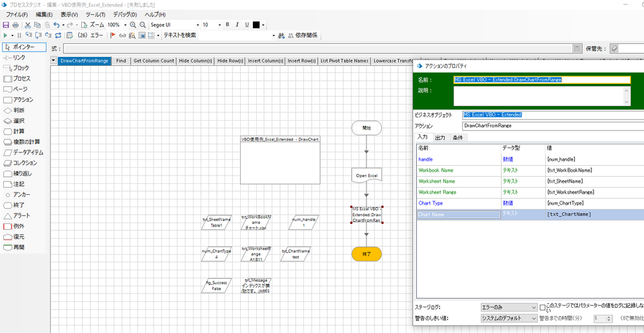
Task: Zoom in with the magnifier plus icon
Action: tap(133, 25)
